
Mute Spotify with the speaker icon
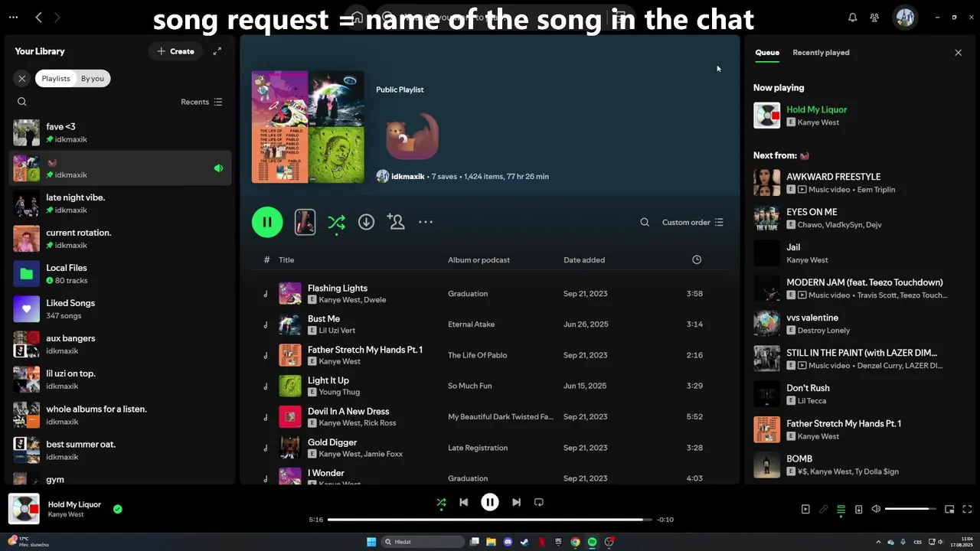pos(876,509)
